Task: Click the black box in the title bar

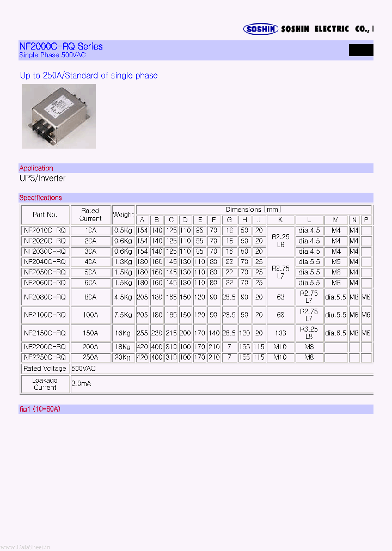Action: pyautogui.click(x=361, y=50)
